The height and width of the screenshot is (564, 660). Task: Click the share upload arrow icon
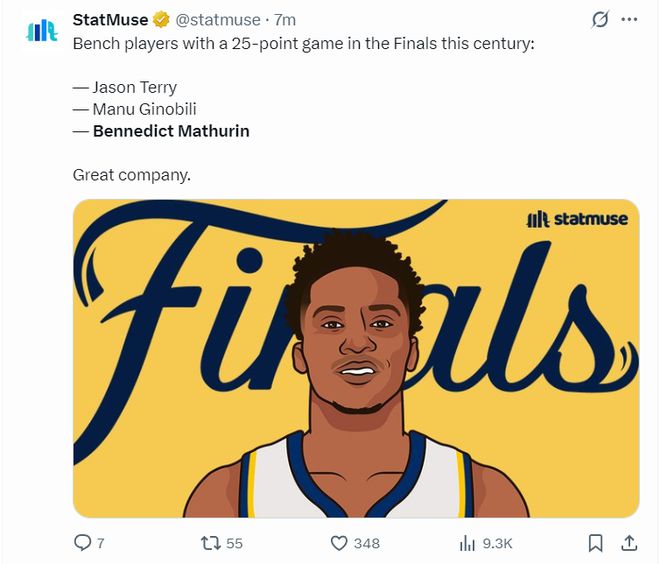[x=629, y=543]
